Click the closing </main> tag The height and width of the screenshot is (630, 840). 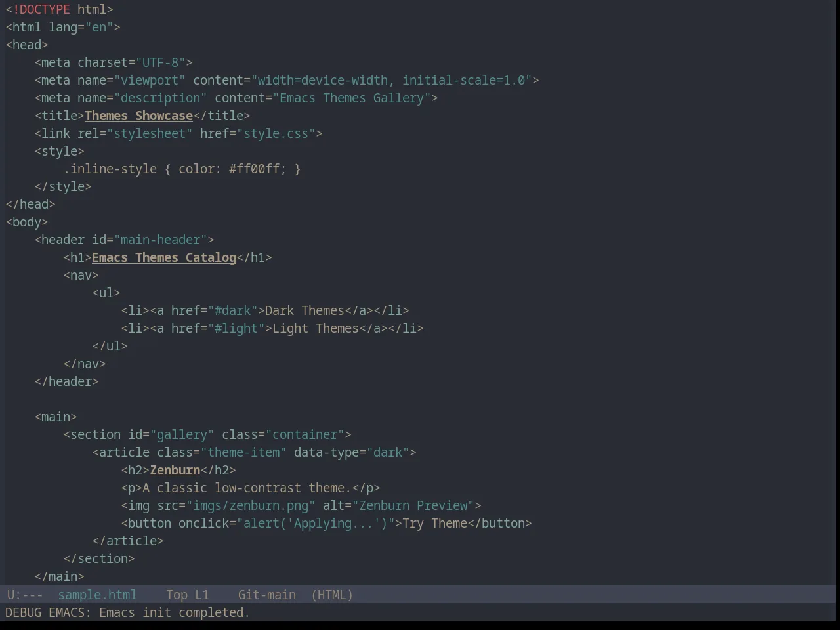pos(59,576)
